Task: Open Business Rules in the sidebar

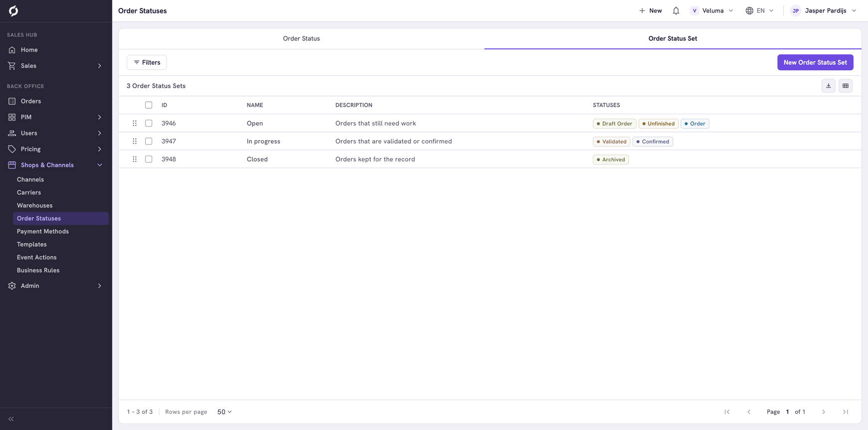Action: click(x=38, y=270)
